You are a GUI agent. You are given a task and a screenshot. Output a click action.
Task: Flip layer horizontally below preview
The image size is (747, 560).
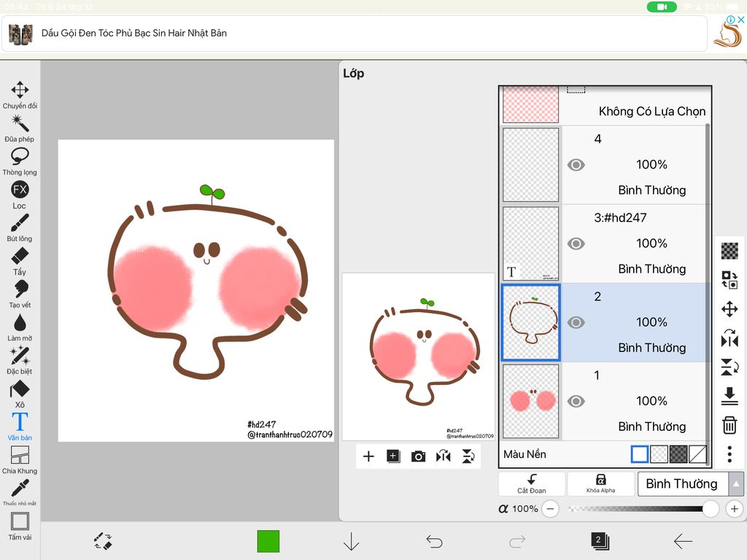pos(443,456)
